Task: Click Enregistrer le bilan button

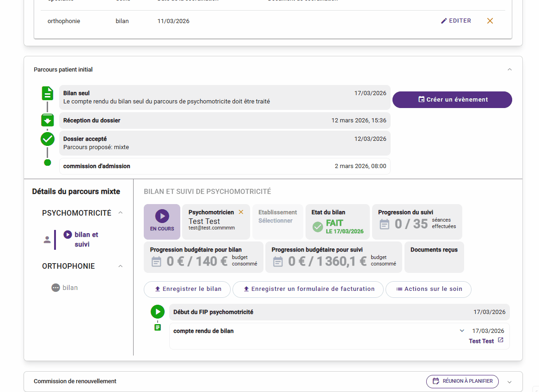Action: [187, 289]
